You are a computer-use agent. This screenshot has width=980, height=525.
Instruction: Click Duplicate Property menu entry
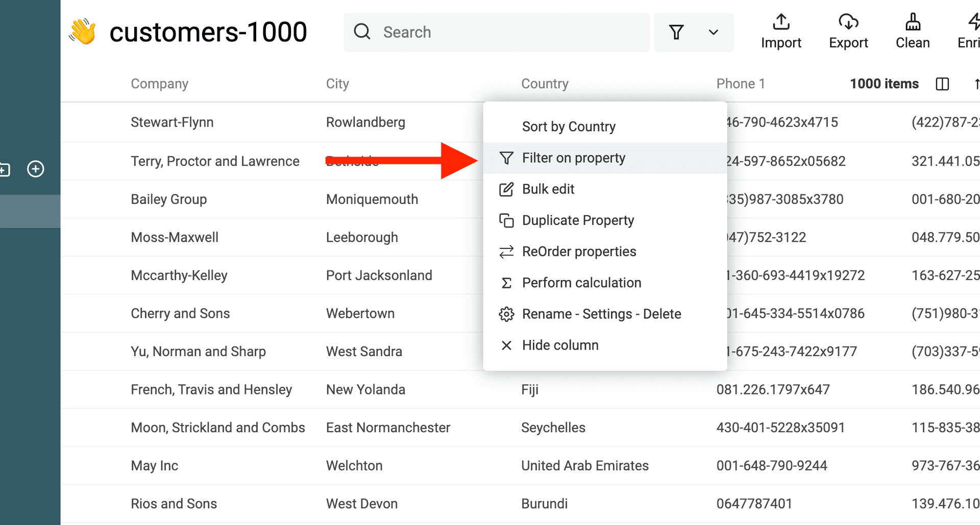coord(577,220)
